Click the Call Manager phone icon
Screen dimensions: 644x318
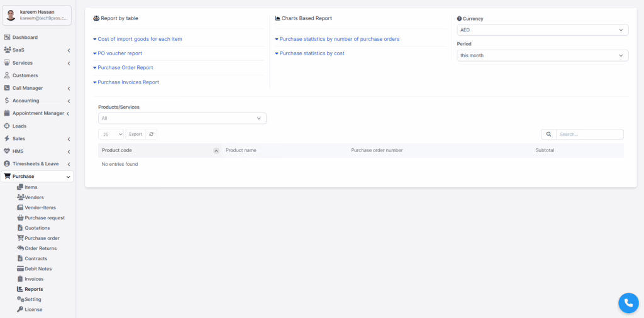pos(7,88)
